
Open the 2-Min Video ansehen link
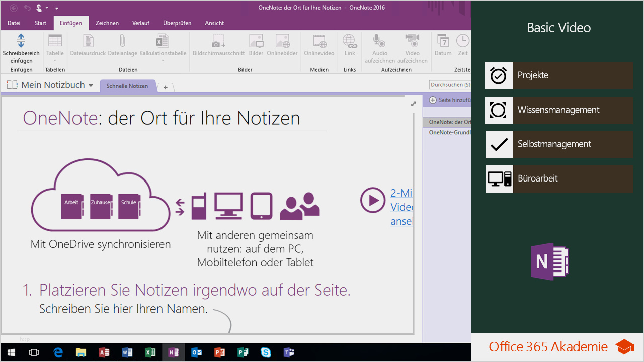[x=401, y=207]
